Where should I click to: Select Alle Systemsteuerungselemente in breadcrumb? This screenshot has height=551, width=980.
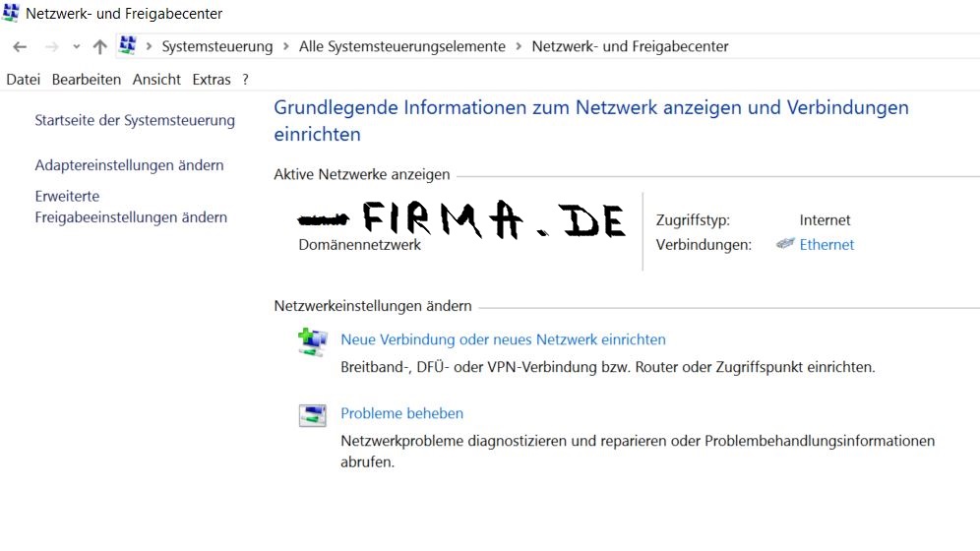coord(401,46)
